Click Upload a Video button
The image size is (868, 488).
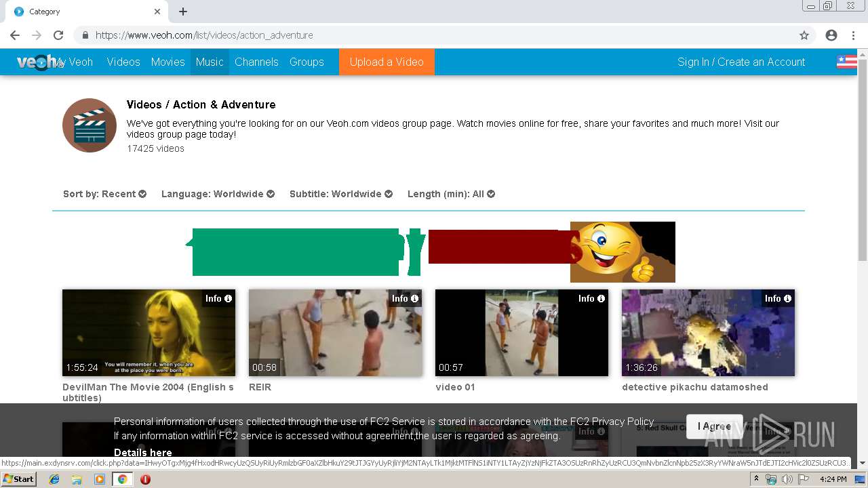[x=387, y=62]
